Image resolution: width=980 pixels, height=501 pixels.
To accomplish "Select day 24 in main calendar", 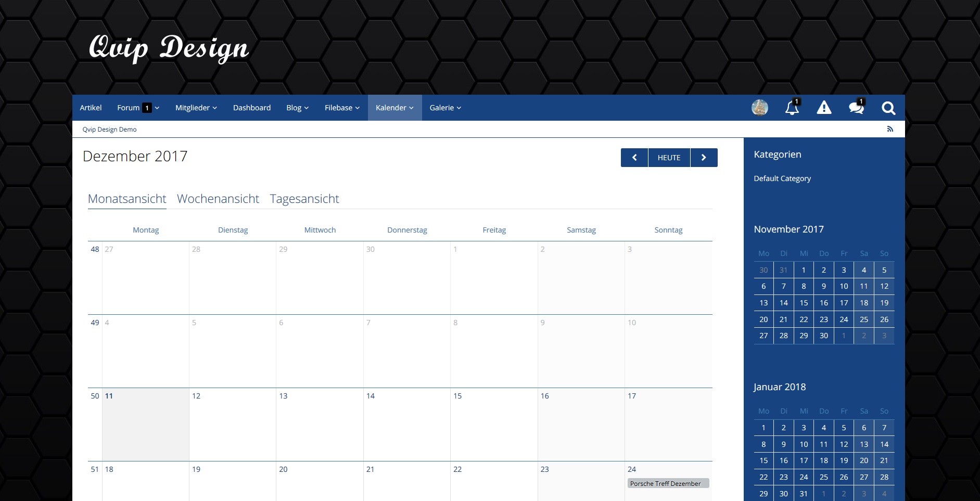I will (632, 469).
